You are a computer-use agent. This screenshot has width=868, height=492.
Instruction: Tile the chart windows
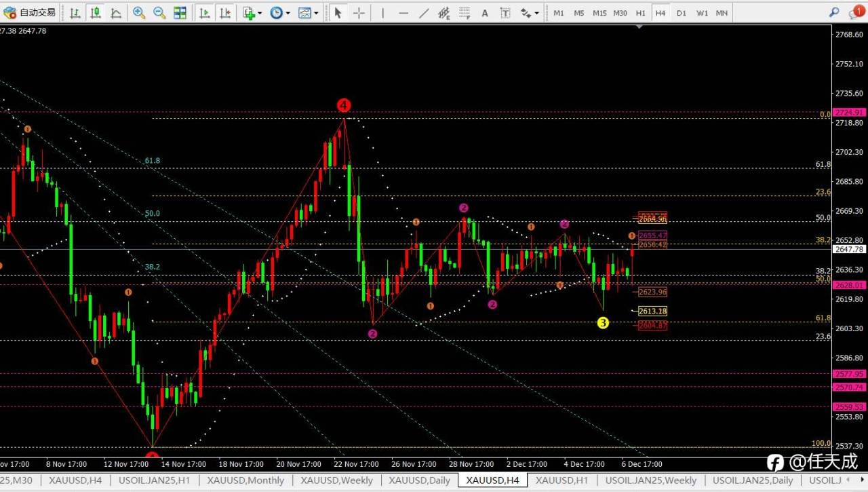tap(180, 12)
